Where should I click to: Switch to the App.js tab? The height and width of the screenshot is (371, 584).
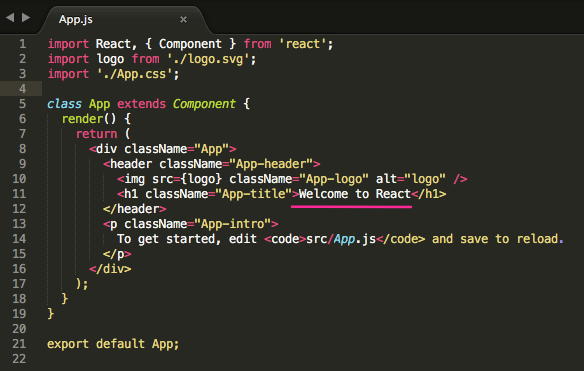76,19
